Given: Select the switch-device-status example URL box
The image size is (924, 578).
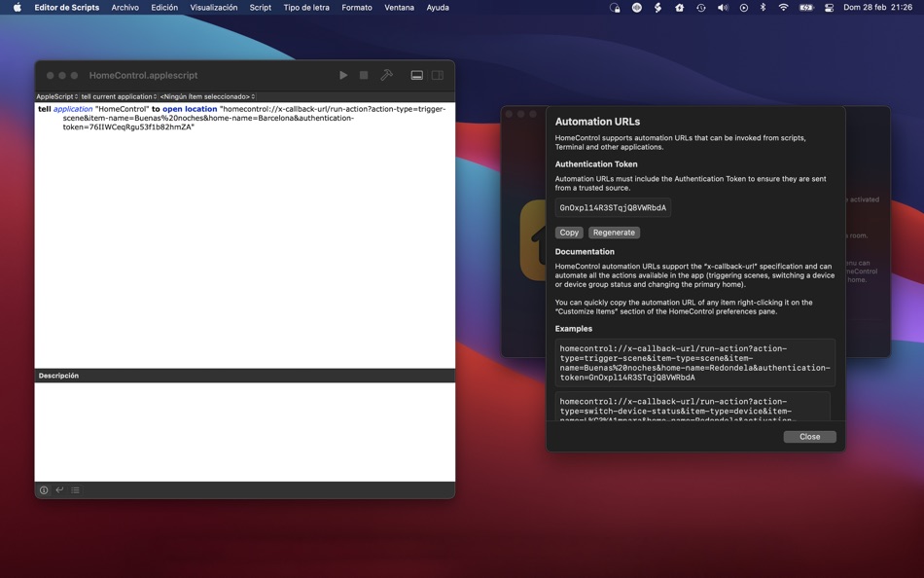Looking at the screenshot, I should tap(693, 407).
